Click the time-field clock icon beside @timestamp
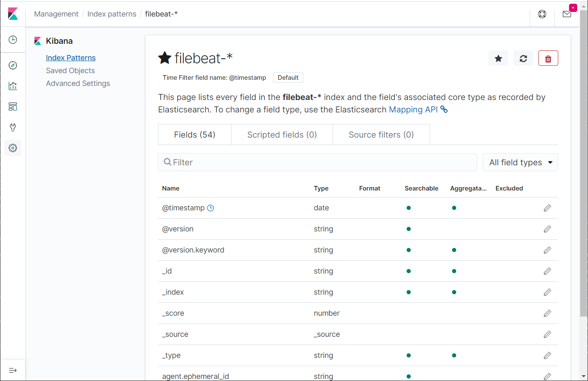The image size is (588, 381). point(210,208)
